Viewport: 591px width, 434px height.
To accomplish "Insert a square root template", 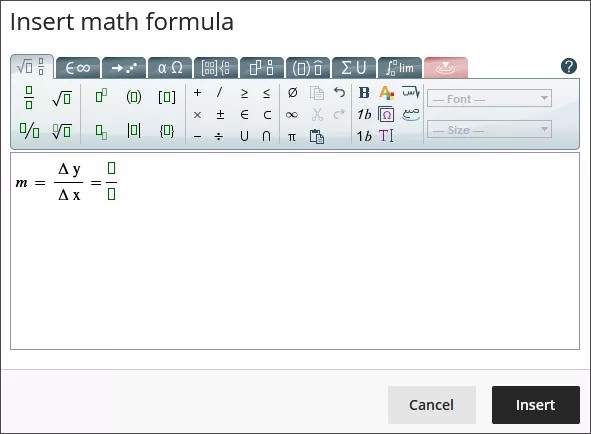I will click(x=62, y=98).
